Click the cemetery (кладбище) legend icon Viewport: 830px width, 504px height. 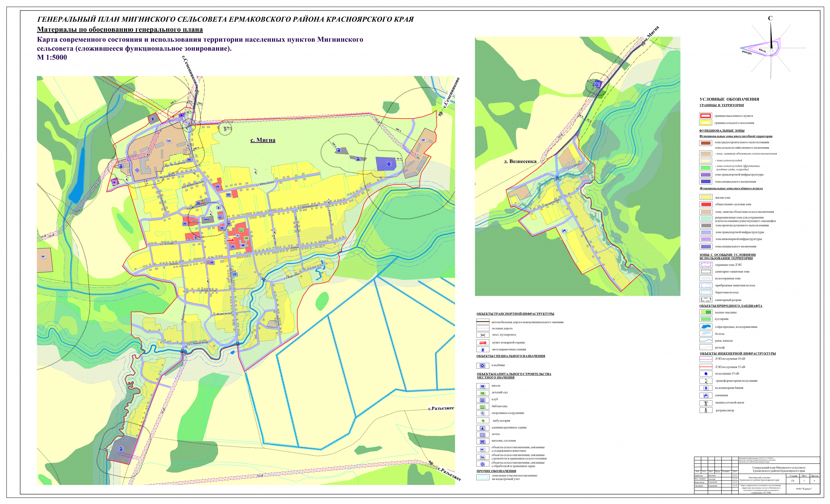(483, 365)
